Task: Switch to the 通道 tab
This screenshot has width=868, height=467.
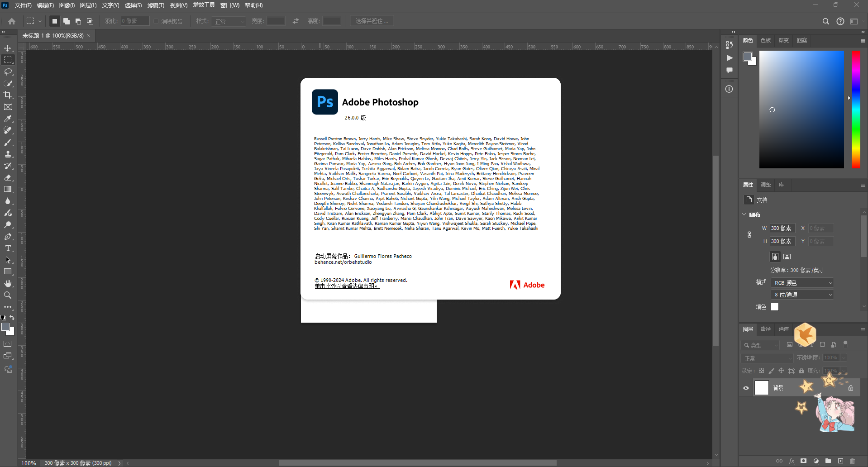Action: click(x=784, y=329)
